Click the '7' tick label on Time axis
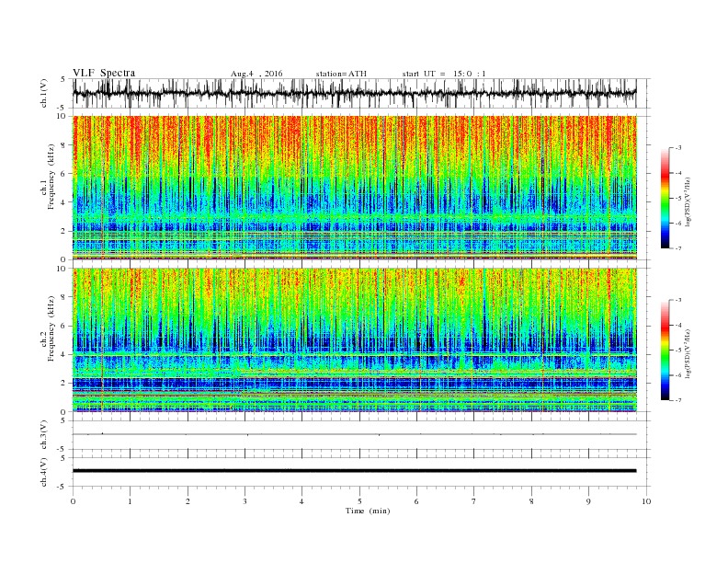This screenshot has height=563, width=728. click(474, 501)
